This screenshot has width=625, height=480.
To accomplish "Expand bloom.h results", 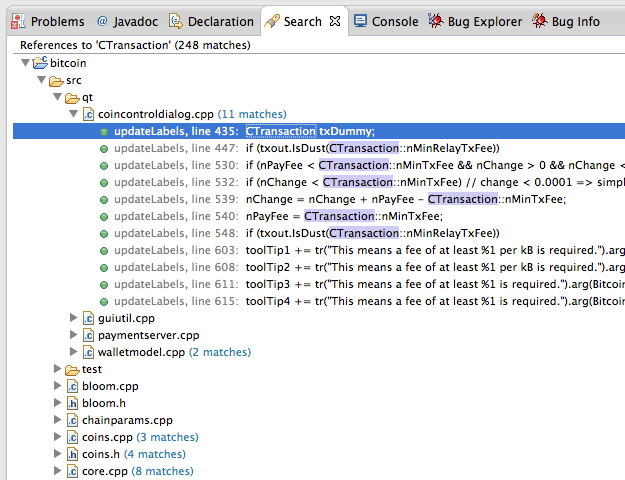I will (57, 403).
